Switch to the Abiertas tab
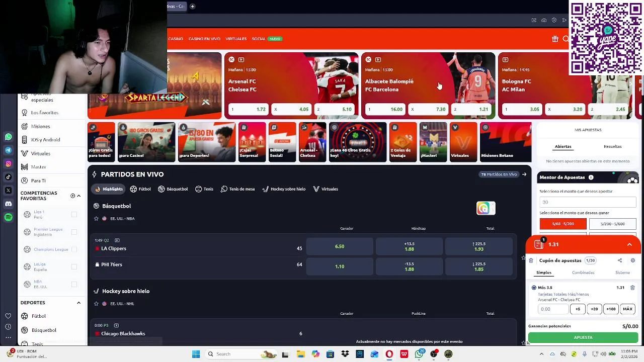Image resolution: width=644 pixels, height=362 pixels. point(562,146)
